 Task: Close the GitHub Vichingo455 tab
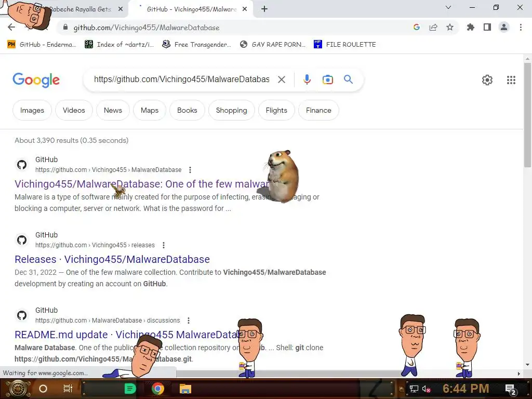click(x=245, y=9)
